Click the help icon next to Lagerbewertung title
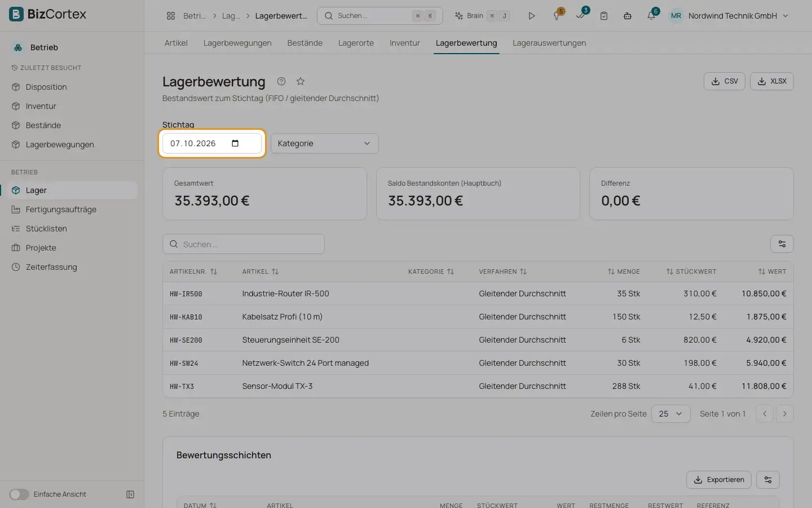The height and width of the screenshot is (508, 812). point(281,81)
